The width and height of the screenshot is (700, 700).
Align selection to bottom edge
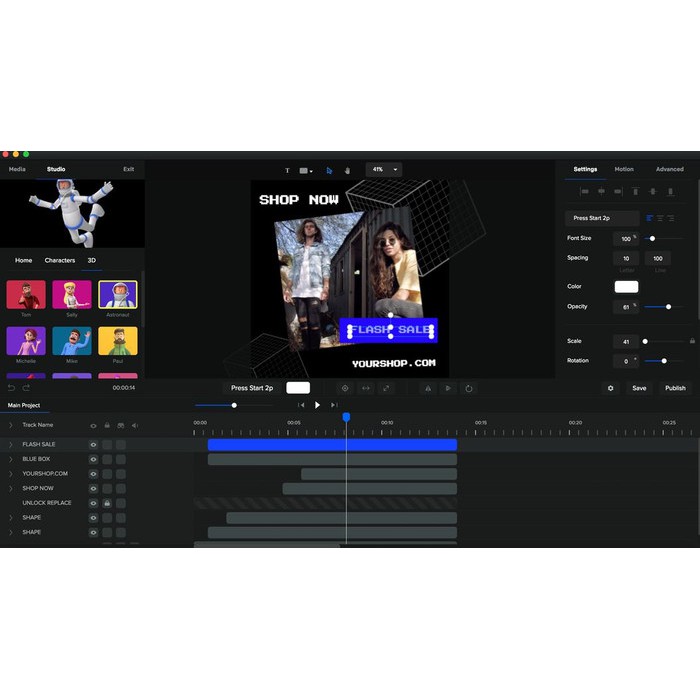670,192
